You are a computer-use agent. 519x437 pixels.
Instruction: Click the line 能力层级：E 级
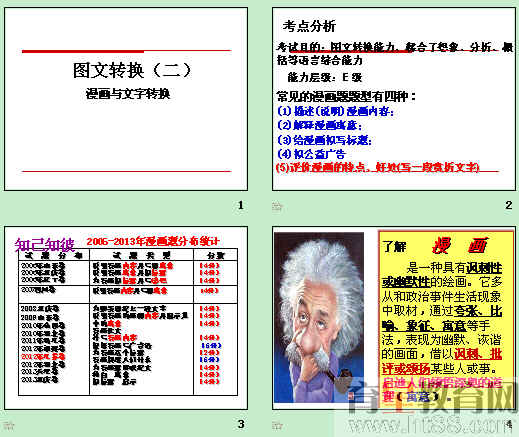(325, 78)
